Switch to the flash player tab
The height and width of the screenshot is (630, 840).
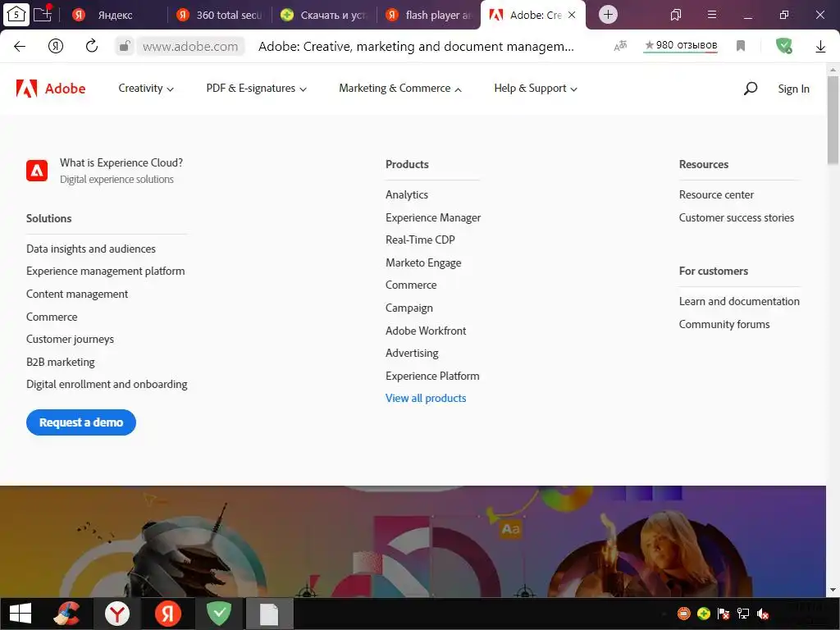pos(430,15)
